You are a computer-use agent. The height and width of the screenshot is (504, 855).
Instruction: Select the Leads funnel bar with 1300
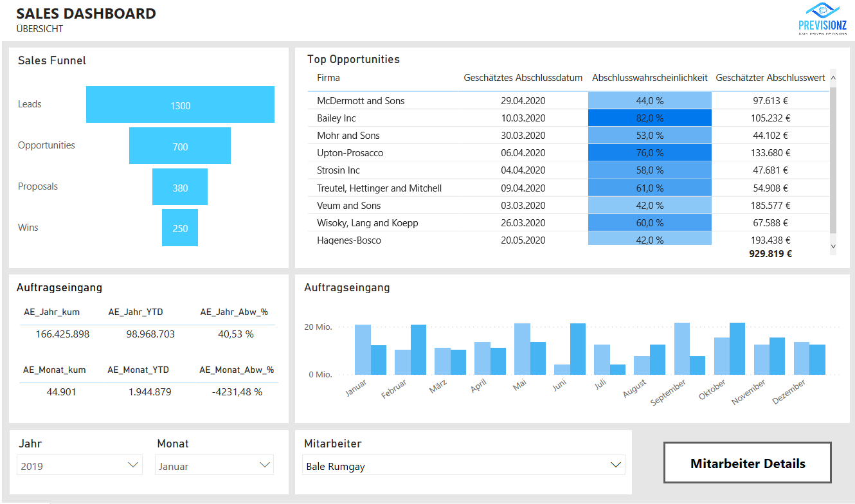click(x=180, y=105)
